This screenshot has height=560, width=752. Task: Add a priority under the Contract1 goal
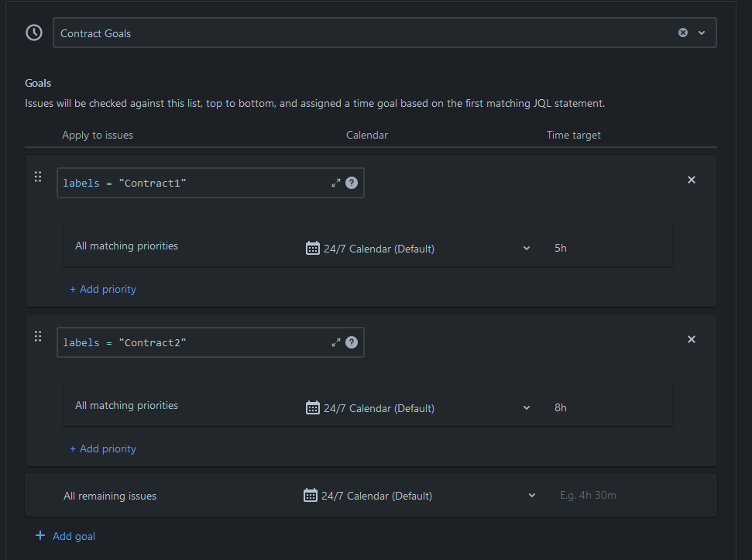(103, 289)
